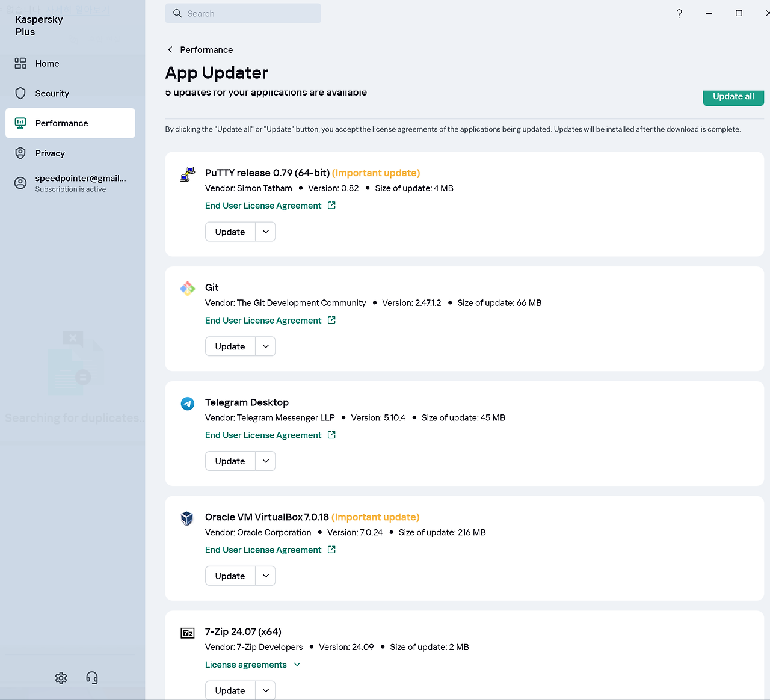Viewport: 770px width, 700px height.
Task: Click the Performance monitor icon
Action: 20,123
